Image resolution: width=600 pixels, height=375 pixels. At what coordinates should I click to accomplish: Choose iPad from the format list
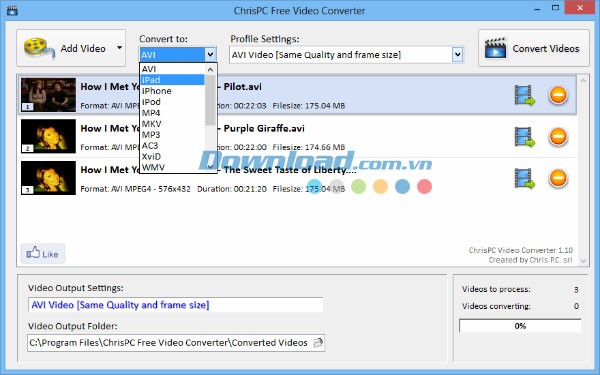point(173,80)
